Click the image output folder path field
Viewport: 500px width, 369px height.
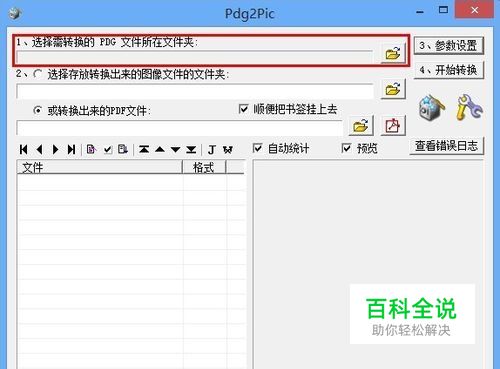pos(195,91)
